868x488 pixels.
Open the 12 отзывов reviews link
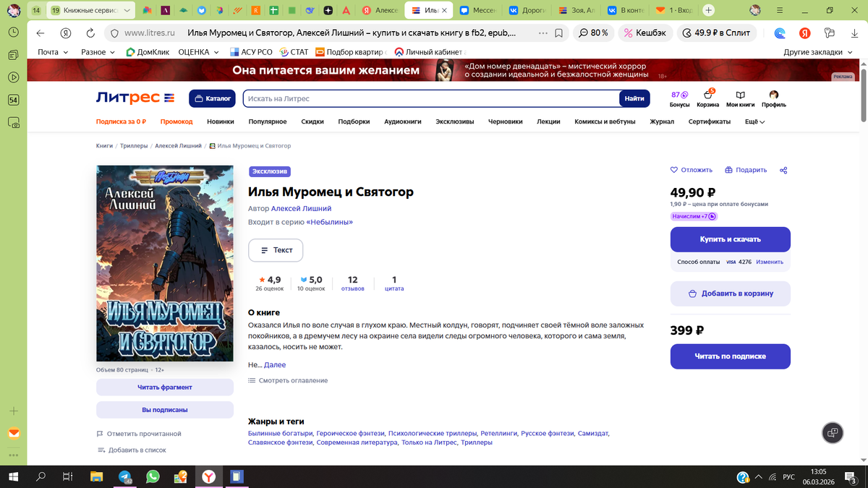point(353,283)
